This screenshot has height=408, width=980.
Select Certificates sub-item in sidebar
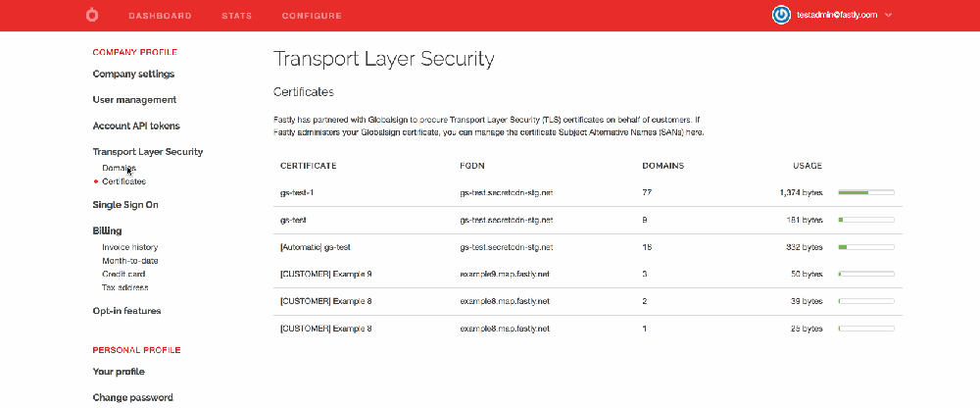(123, 181)
